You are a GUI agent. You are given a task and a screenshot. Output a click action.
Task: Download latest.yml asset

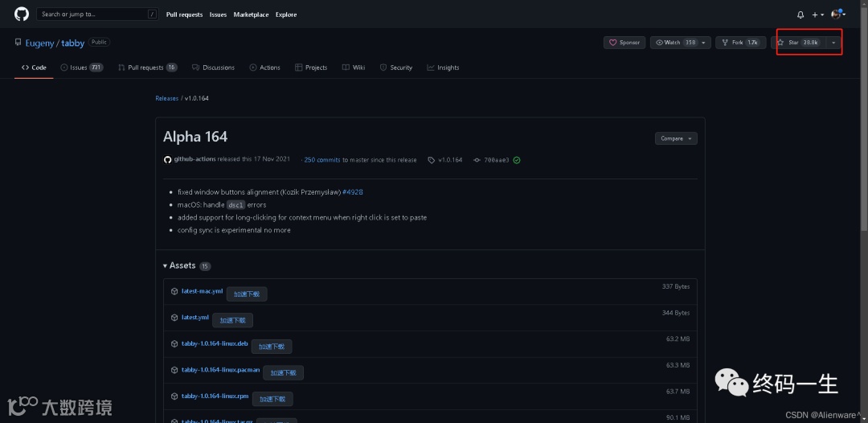tap(194, 317)
